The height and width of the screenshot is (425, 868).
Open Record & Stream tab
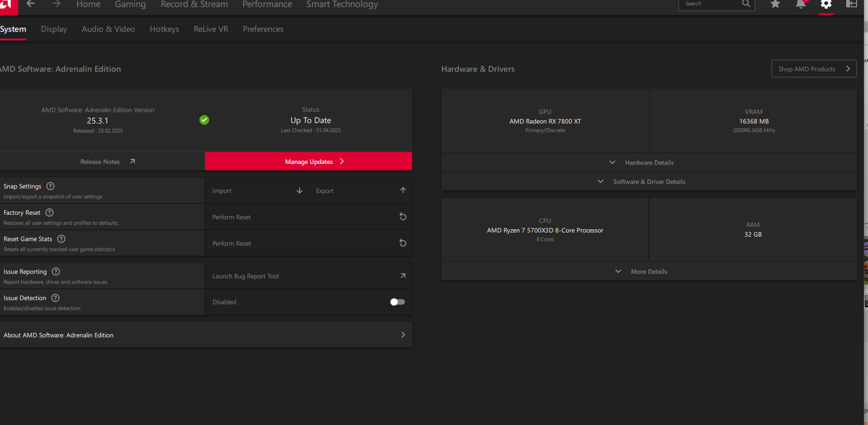[x=194, y=5]
